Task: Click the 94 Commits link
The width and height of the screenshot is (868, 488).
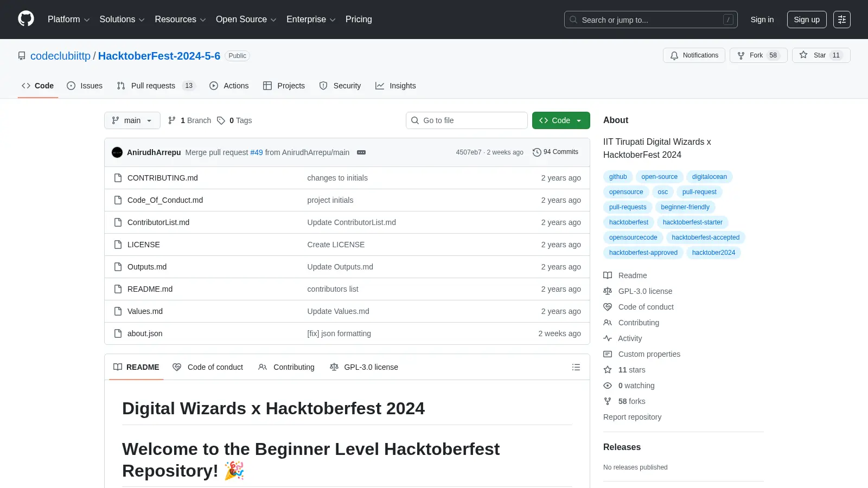Action: tap(556, 152)
